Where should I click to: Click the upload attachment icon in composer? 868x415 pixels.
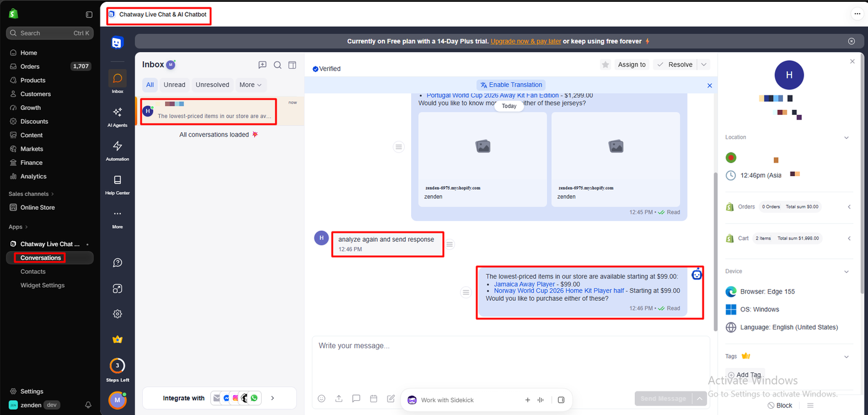pyautogui.click(x=339, y=399)
